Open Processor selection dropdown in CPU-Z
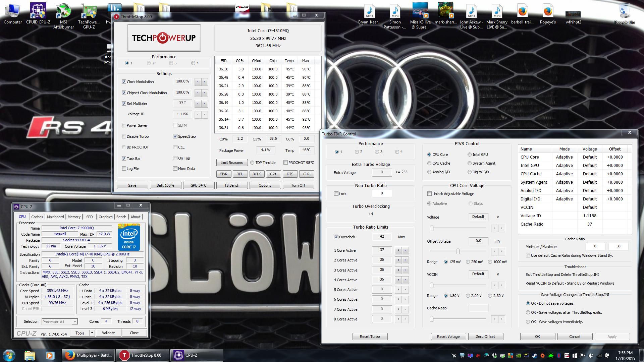Image resolution: width=644 pixels, height=362 pixels. [x=74, y=322]
